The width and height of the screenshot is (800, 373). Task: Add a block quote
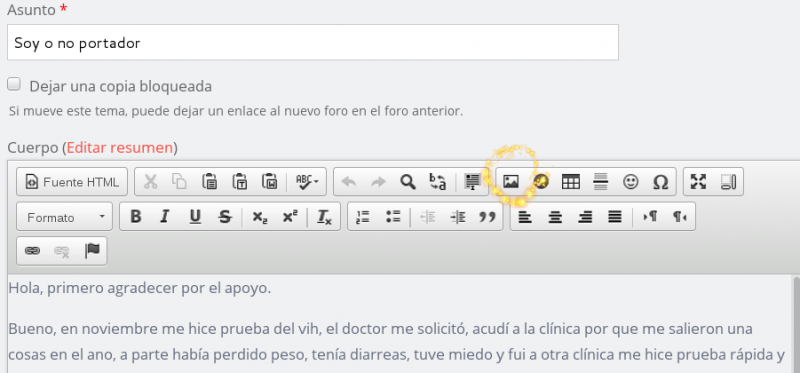pos(488,217)
